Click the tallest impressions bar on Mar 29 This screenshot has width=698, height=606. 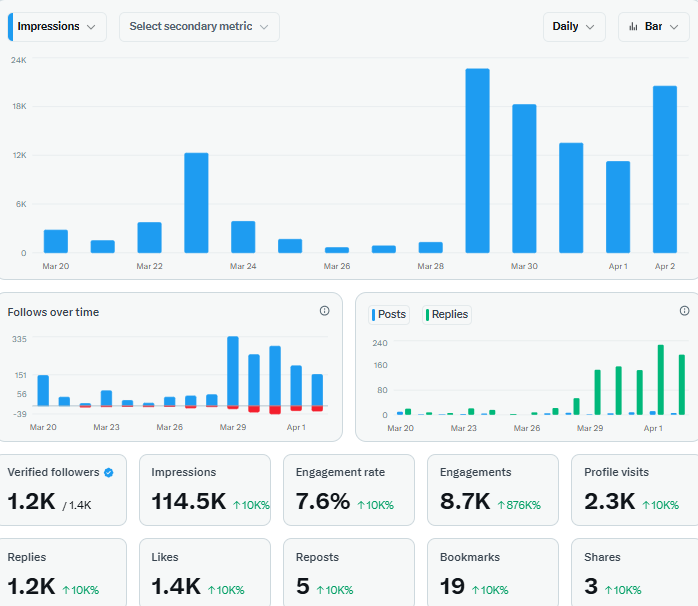coord(478,161)
